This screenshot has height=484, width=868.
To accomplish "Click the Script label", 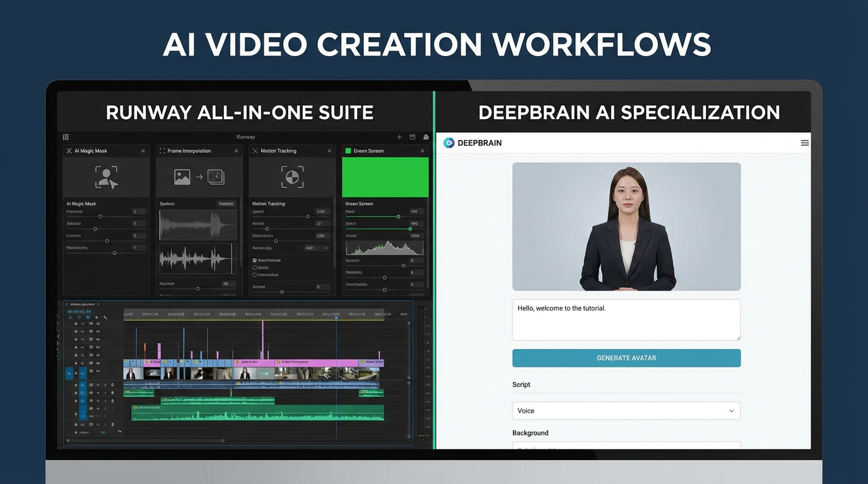I will tap(521, 384).
